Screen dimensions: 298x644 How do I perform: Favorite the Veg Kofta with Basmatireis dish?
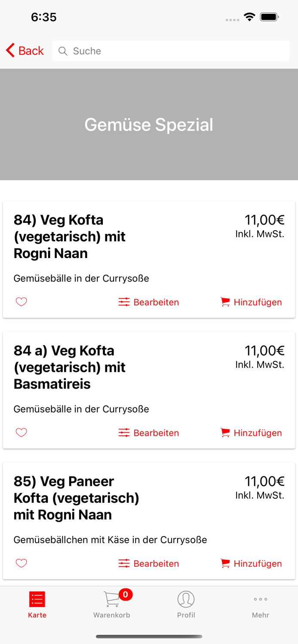point(21,432)
